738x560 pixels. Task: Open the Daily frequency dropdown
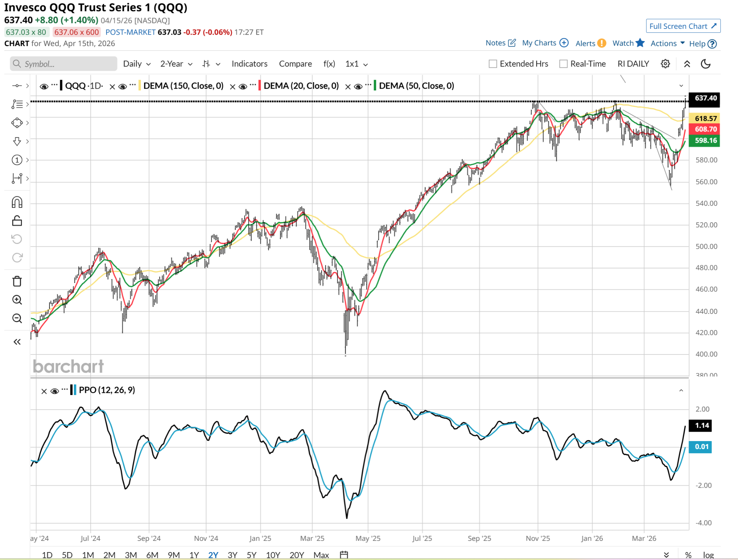[137, 64]
